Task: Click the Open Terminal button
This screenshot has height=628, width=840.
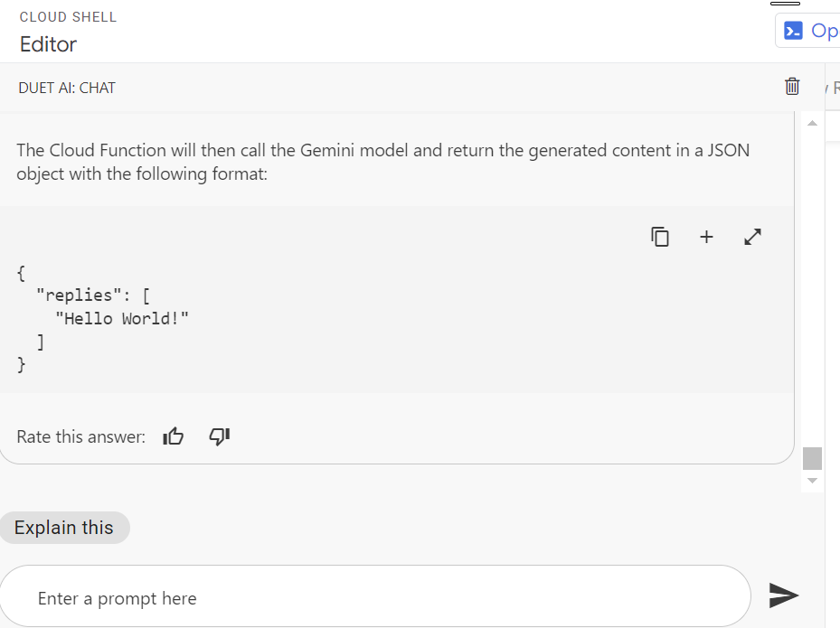Action: tap(809, 31)
